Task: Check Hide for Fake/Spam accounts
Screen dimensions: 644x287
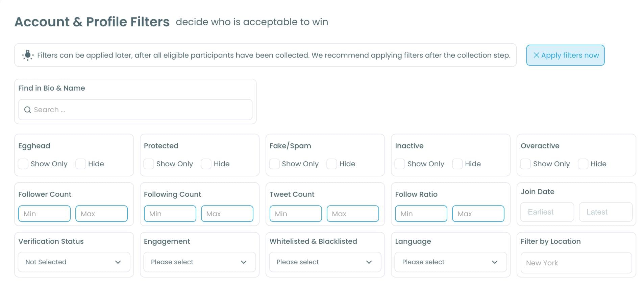Action: 332,164
